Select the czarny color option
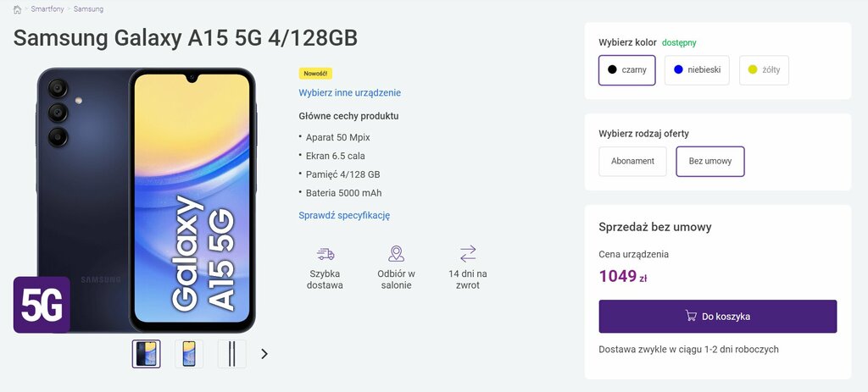 coord(626,70)
